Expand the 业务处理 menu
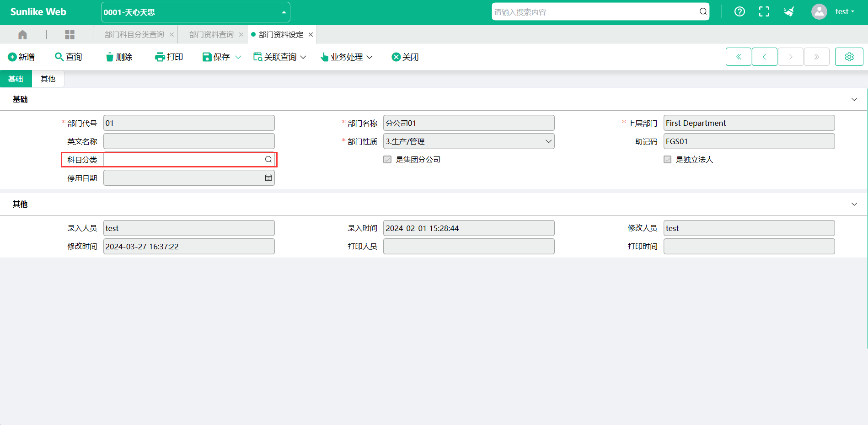868x425 pixels. click(x=347, y=57)
